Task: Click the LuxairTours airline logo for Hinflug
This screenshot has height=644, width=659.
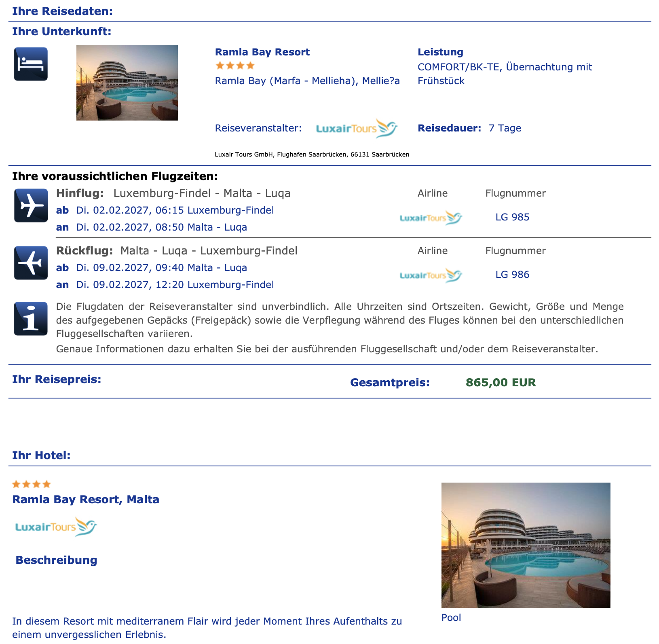Action: (431, 218)
